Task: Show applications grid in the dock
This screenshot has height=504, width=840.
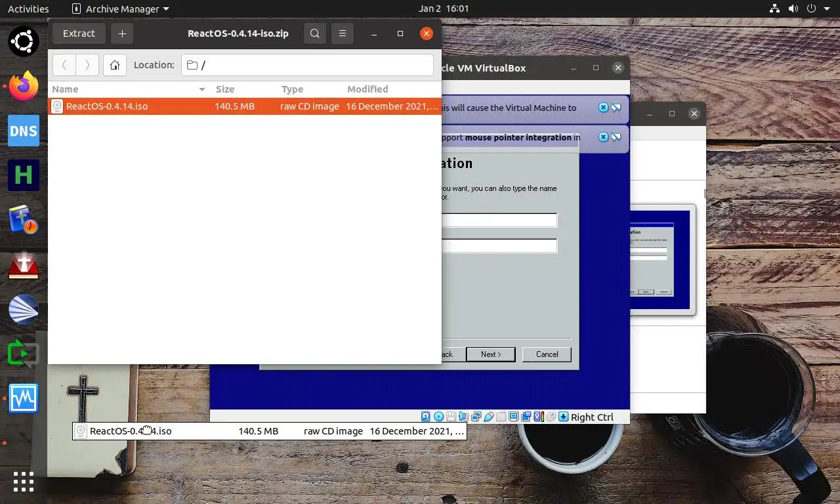Action: click(x=24, y=482)
